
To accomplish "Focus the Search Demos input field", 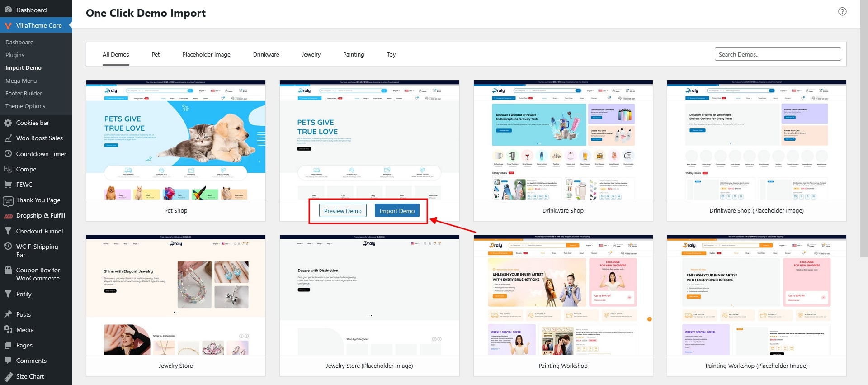I will point(778,54).
